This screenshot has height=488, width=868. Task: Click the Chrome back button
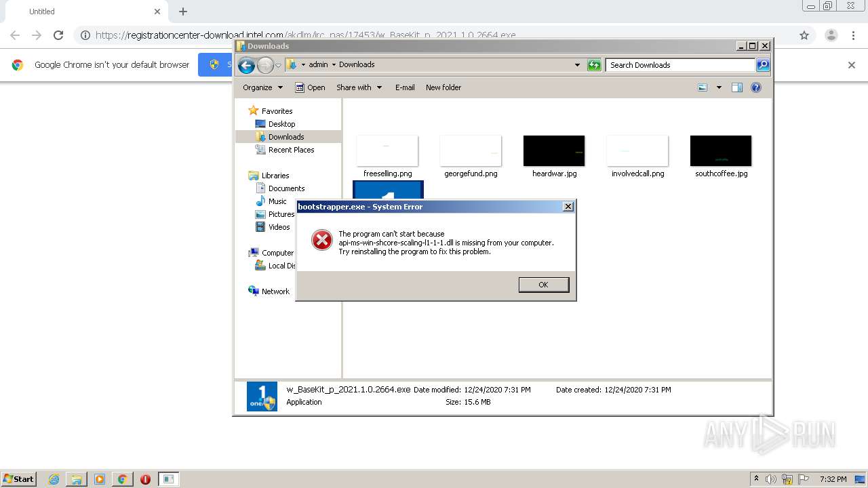(15, 35)
